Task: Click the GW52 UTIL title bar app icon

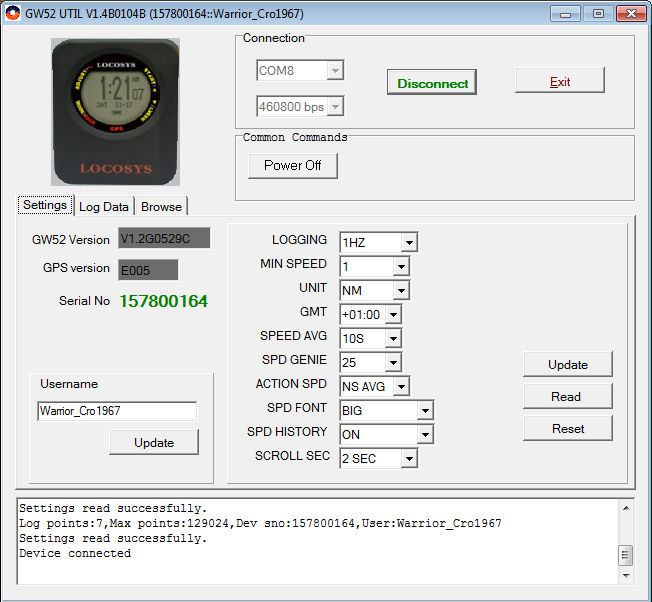Action: [13, 14]
